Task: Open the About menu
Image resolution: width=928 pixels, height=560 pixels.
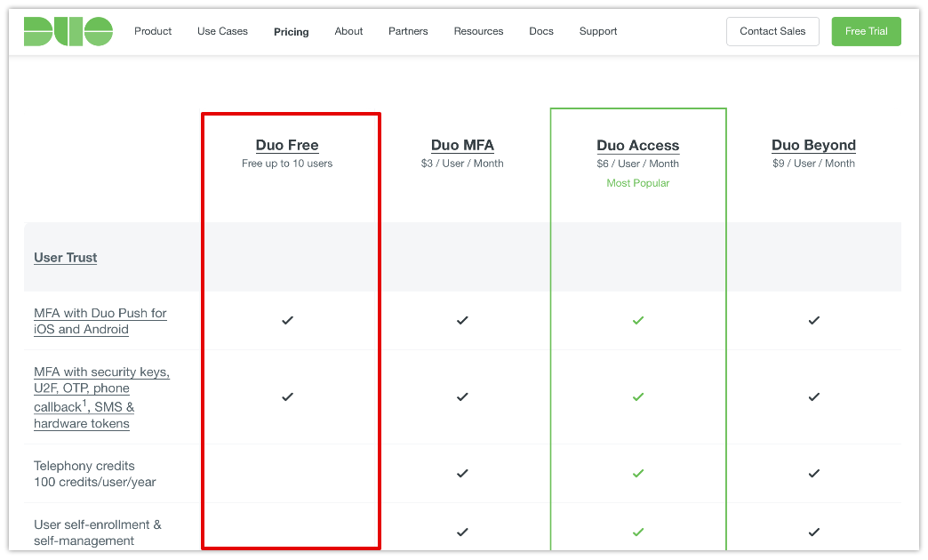Action: click(348, 31)
